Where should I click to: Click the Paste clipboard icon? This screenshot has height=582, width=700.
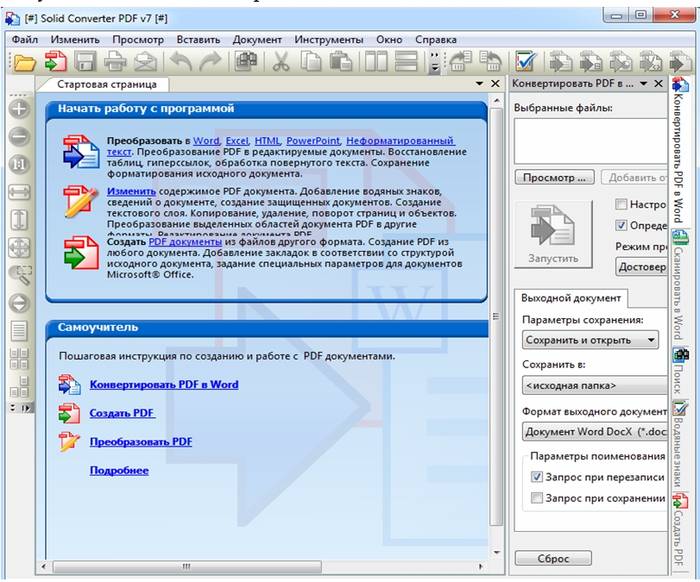[x=341, y=61]
